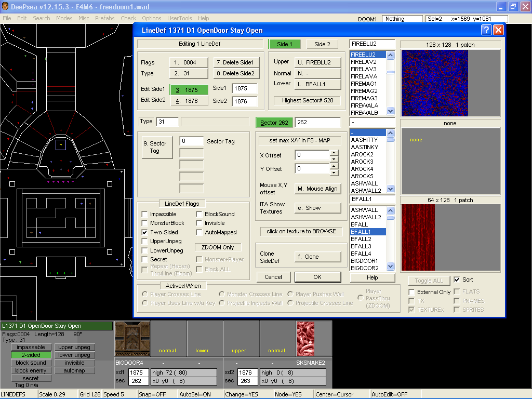Click the 7. Delete Side1 button
The image size is (532, 399).
coord(236,62)
